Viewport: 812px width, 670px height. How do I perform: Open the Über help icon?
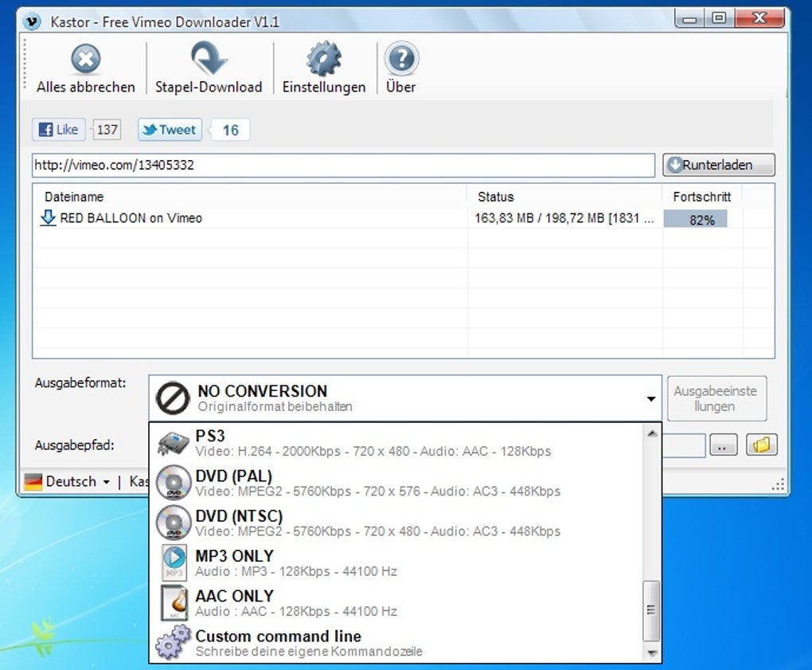401,58
